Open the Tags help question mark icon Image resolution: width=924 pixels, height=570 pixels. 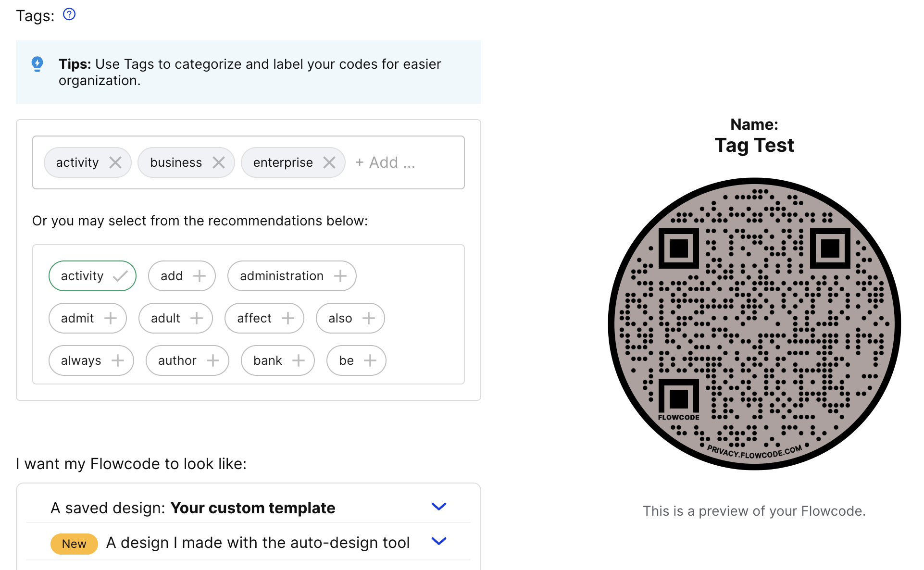coord(69,14)
